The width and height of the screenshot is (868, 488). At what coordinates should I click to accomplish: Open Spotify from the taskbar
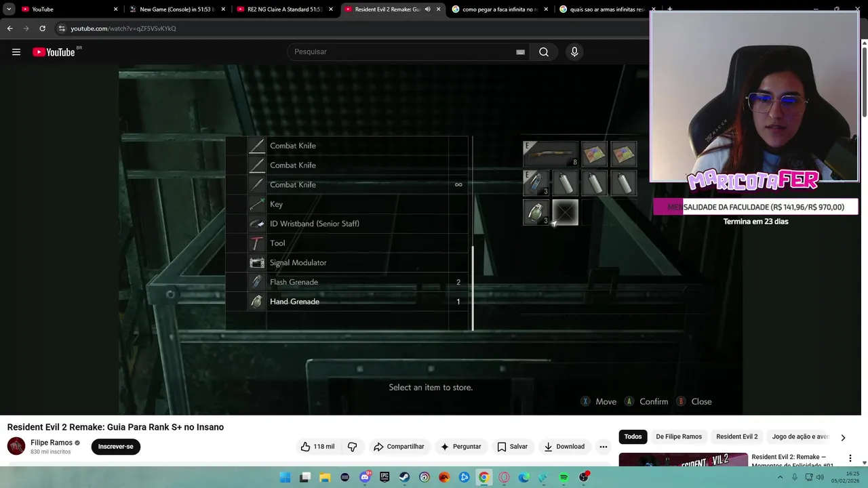pyautogui.click(x=564, y=477)
